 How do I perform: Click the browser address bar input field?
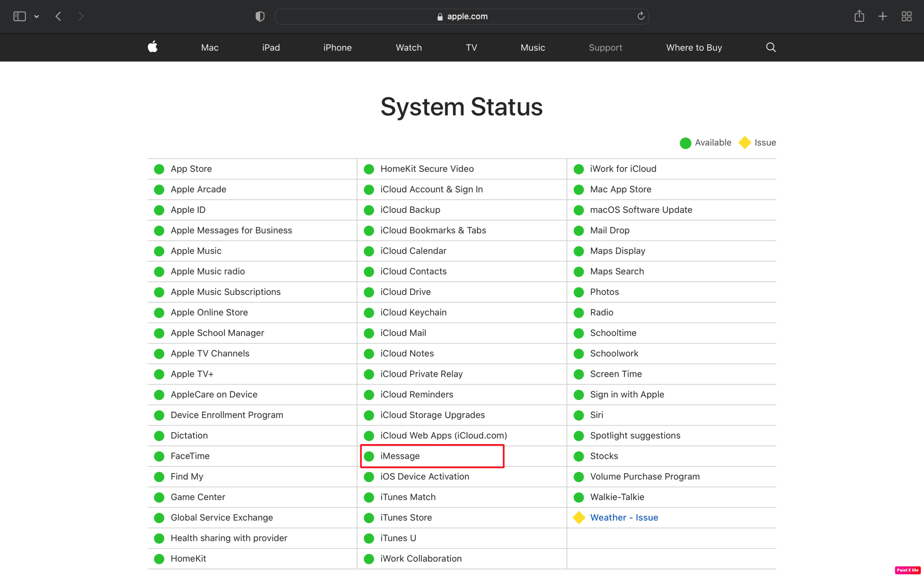462,16
